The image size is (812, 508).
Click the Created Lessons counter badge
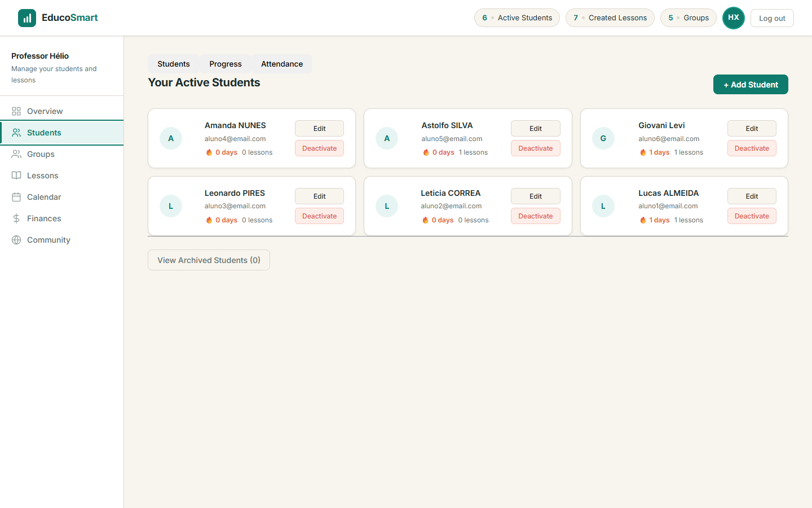[x=610, y=18]
